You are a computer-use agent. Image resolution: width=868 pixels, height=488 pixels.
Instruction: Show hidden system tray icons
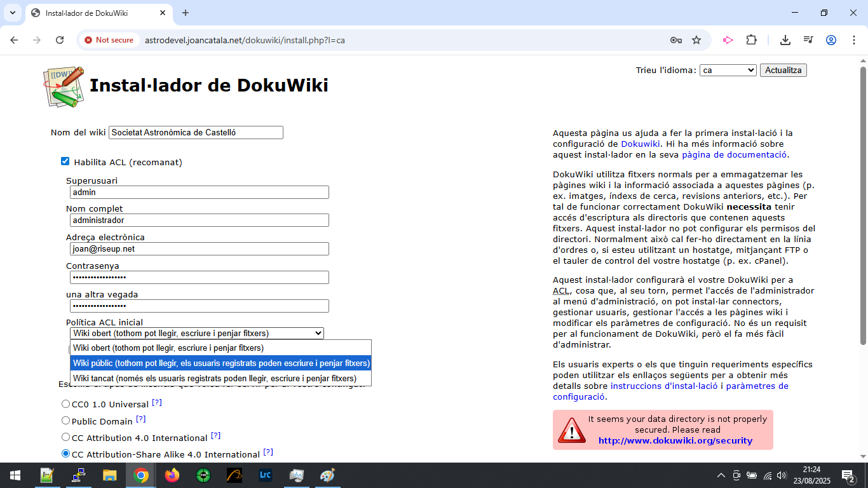pyautogui.click(x=721, y=475)
